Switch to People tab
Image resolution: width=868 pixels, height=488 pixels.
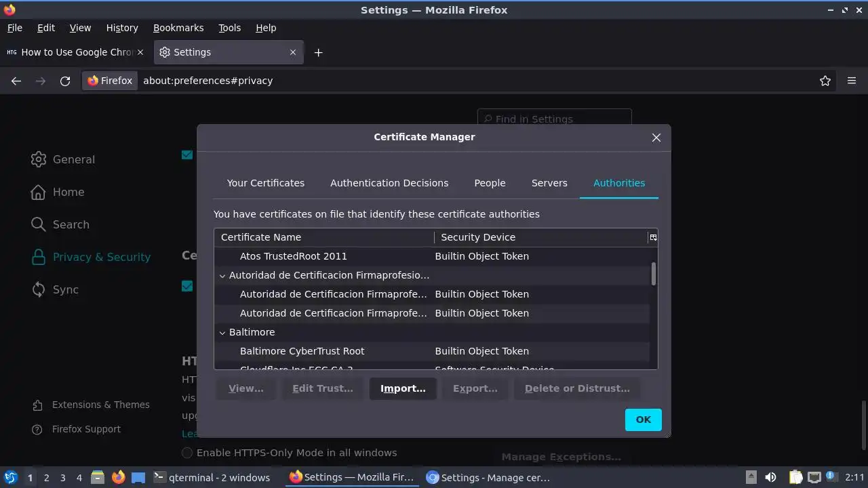click(490, 183)
